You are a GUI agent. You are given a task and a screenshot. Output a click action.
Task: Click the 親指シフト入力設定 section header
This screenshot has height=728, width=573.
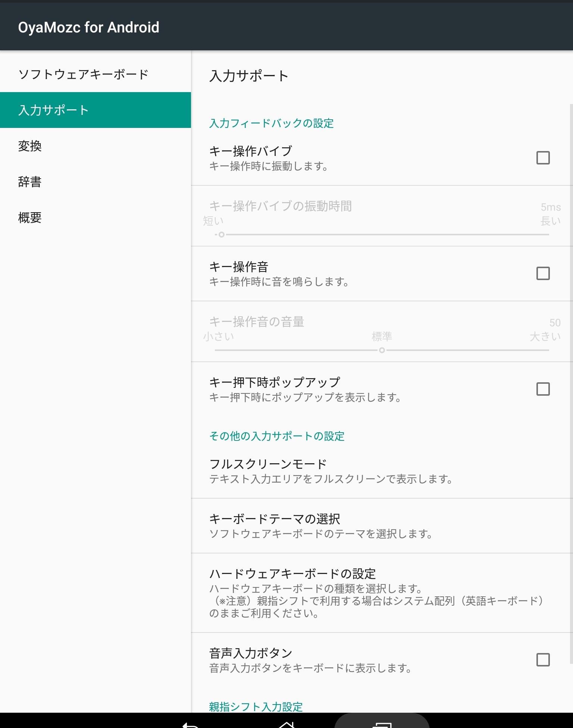[x=256, y=706]
